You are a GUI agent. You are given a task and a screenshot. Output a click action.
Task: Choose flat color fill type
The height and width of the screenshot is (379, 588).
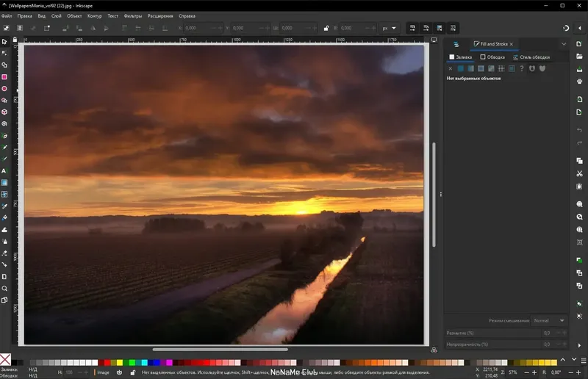point(460,68)
